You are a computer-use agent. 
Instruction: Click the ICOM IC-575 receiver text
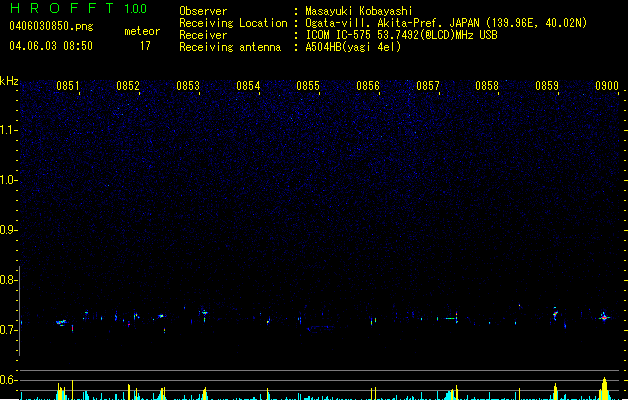click(401, 35)
